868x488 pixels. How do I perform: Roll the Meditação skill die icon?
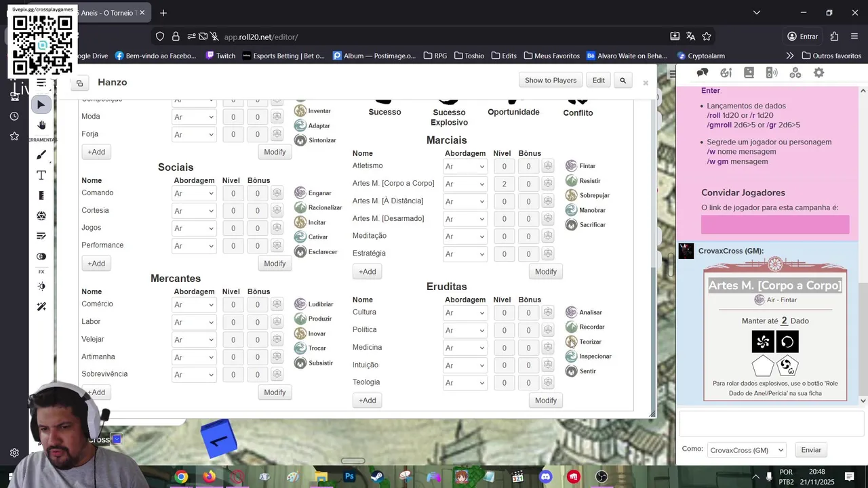548,236
